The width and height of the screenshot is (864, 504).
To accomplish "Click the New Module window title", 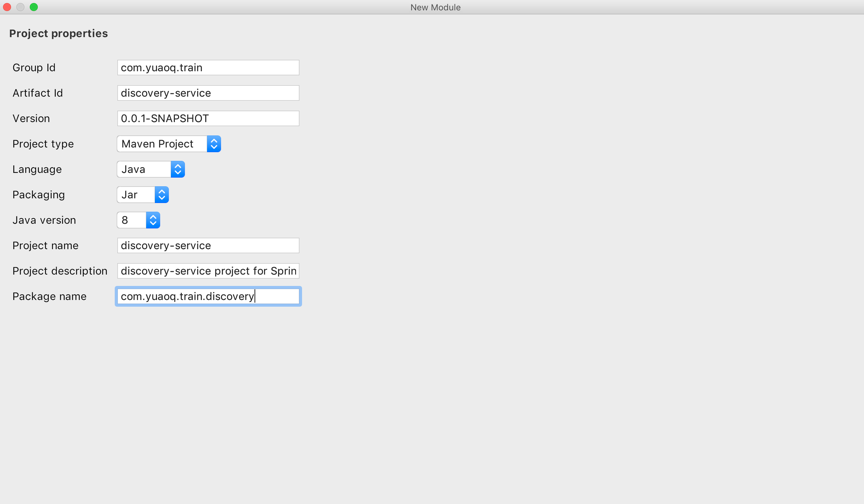I will point(435,7).
